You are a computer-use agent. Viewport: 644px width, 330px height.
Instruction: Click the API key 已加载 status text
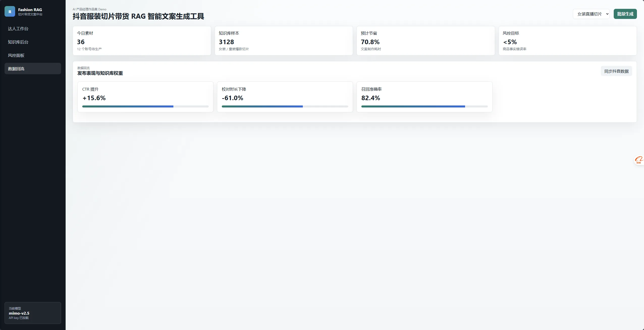click(x=19, y=318)
